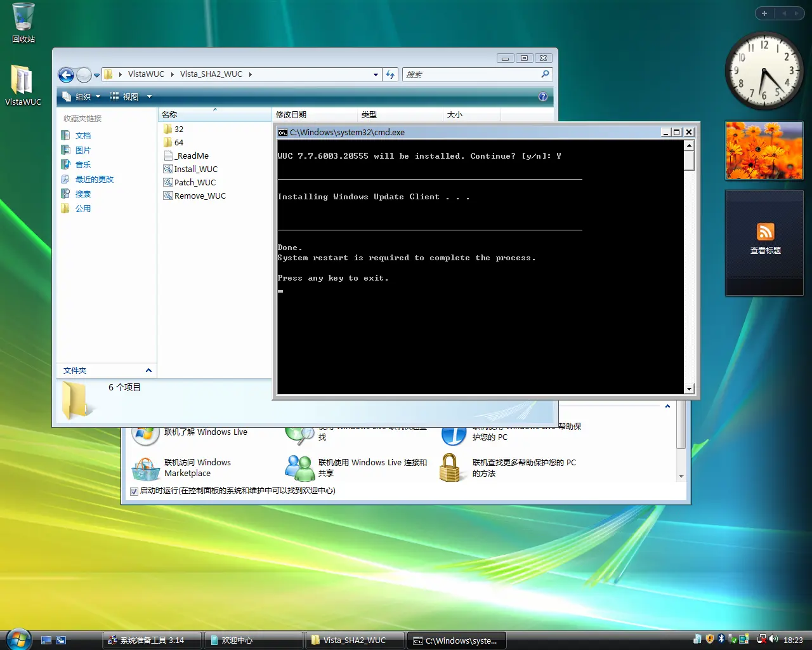812x650 pixels.
Task: Open Explorer help question-mark icon
Action: coord(543,96)
